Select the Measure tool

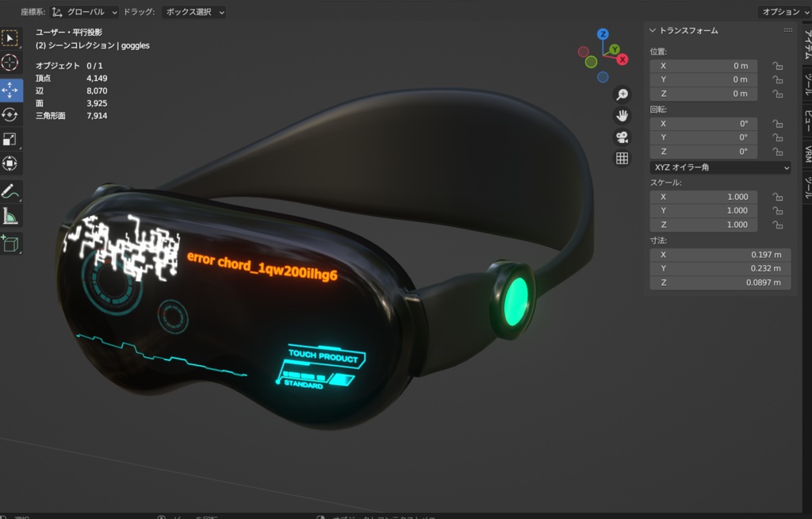coord(10,217)
